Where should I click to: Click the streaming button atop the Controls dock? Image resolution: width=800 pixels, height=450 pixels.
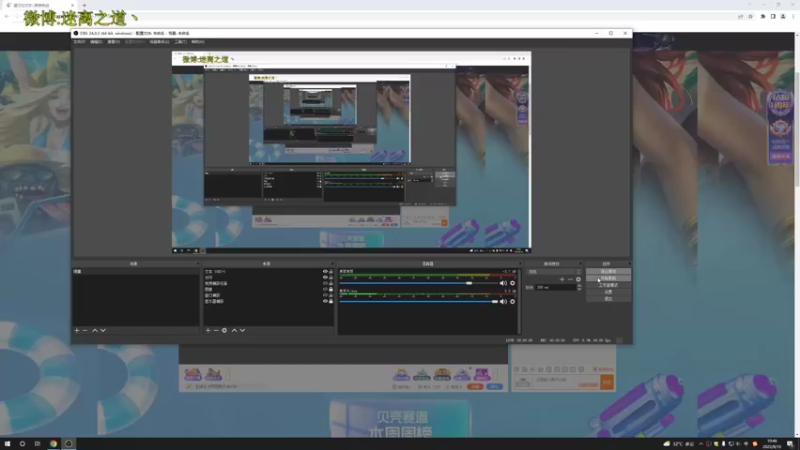[608, 271]
